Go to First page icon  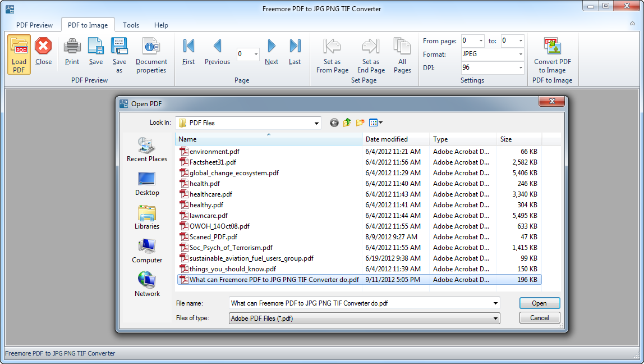point(188,46)
